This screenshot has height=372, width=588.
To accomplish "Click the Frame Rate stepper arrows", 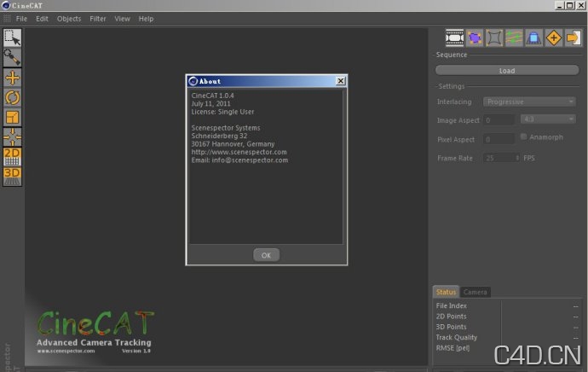I will click(517, 158).
